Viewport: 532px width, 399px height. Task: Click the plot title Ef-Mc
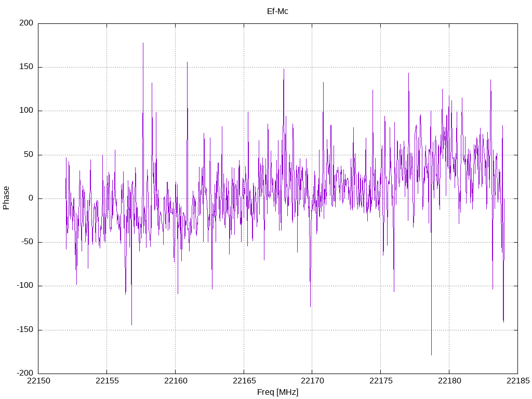277,11
